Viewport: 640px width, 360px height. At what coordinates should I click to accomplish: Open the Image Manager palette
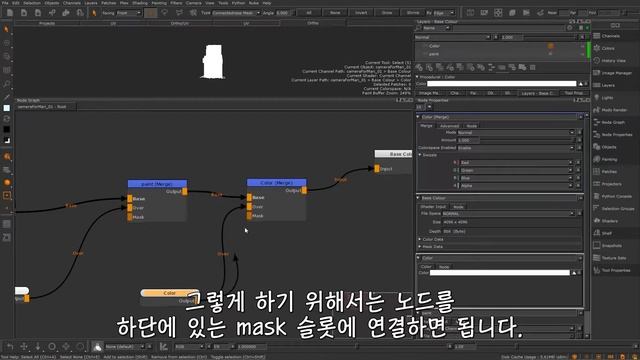point(613,73)
